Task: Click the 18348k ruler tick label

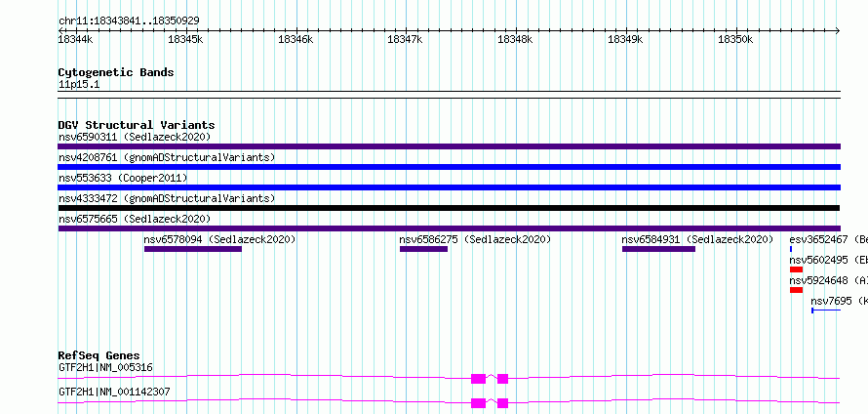Action: [515, 39]
